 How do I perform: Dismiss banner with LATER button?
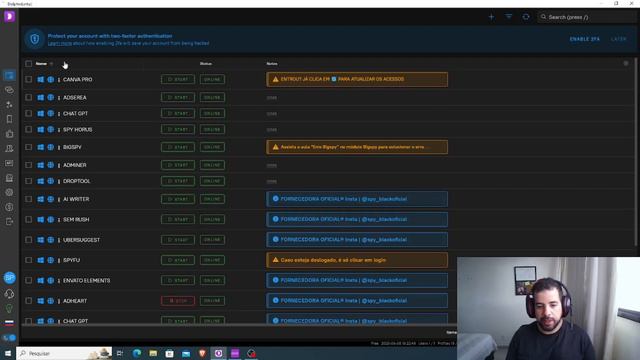(619, 39)
